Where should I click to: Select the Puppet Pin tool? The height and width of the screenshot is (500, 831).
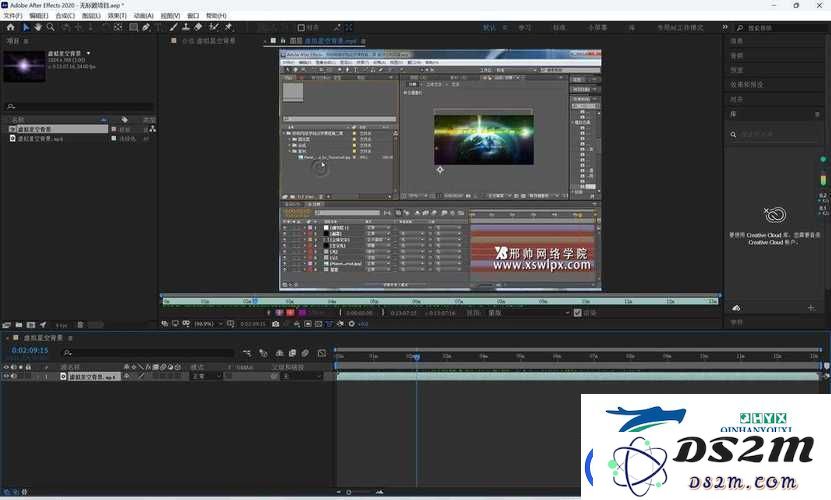click(x=229, y=27)
